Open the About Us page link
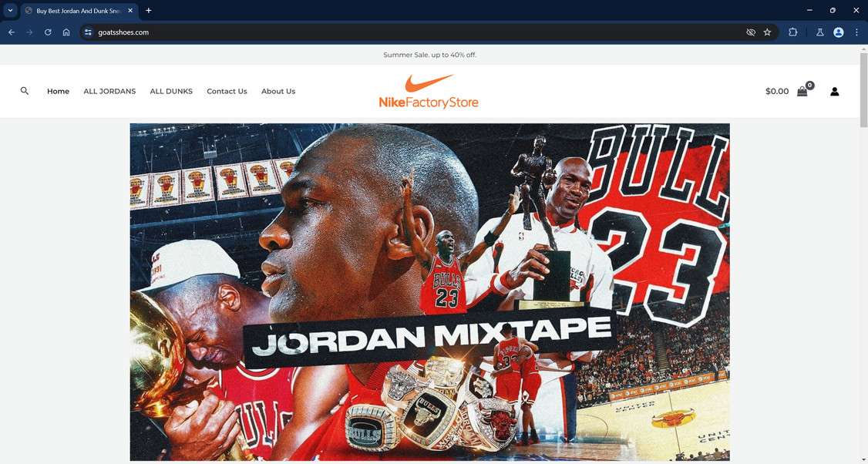 pyautogui.click(x=278, y=92)
